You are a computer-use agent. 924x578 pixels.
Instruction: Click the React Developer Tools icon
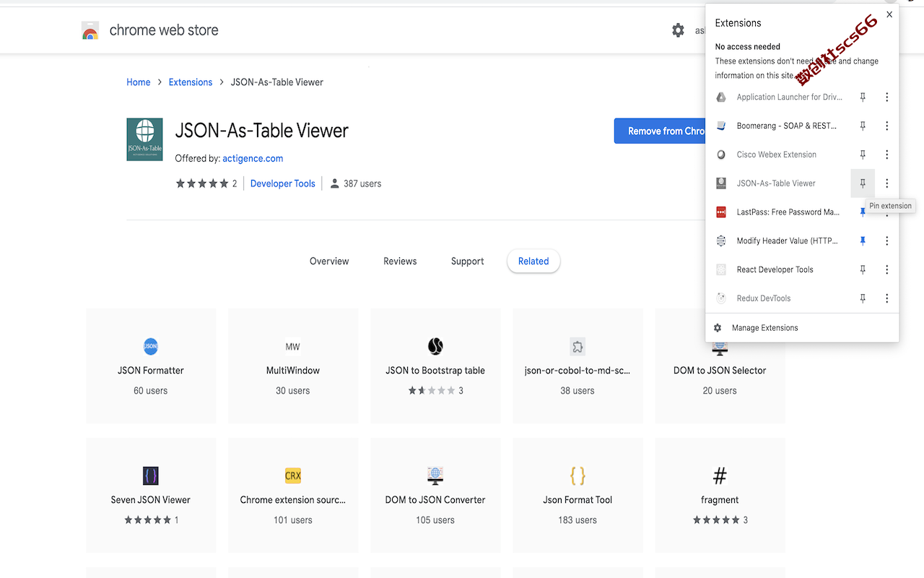coord(720,269)
